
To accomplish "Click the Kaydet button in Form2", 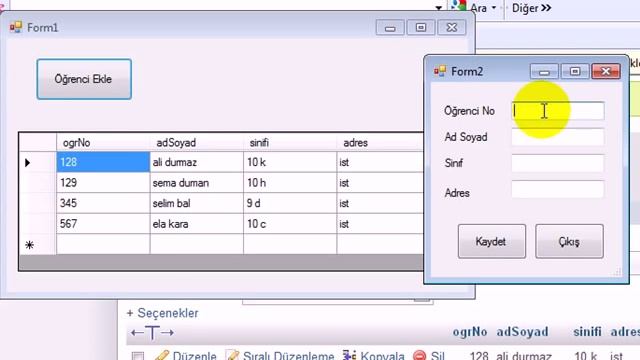I will click(491, 241).
